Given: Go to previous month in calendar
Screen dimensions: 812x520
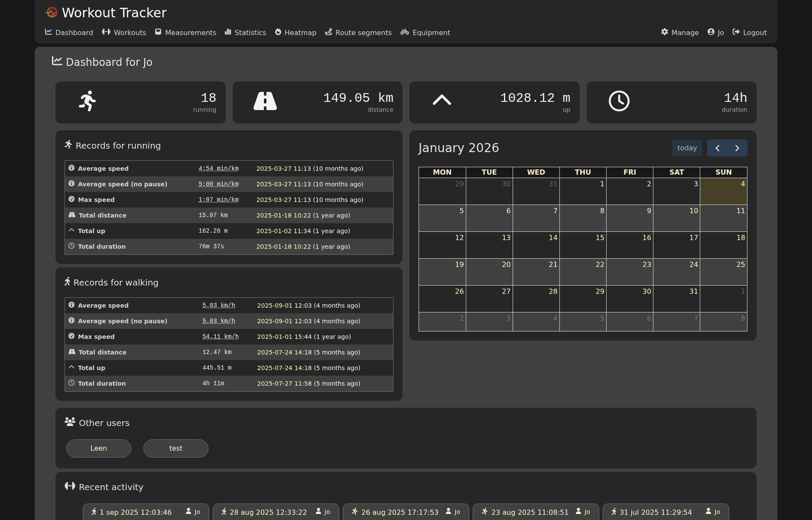Looking at the screenshot, I should 718,148.
